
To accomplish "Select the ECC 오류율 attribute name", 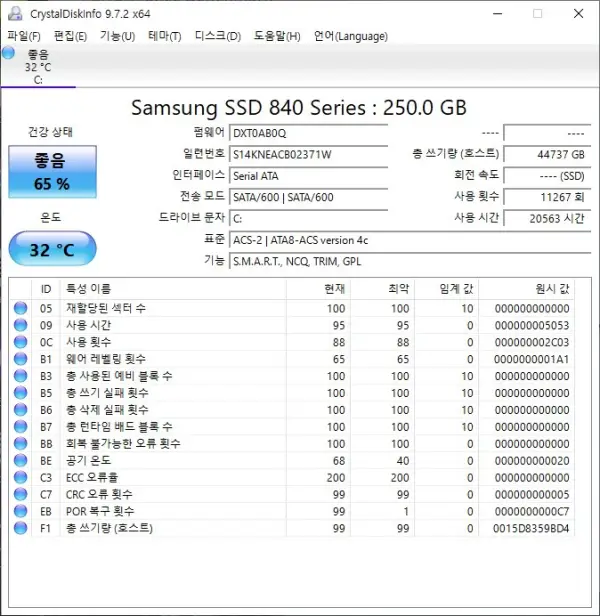I will (92, 477).
